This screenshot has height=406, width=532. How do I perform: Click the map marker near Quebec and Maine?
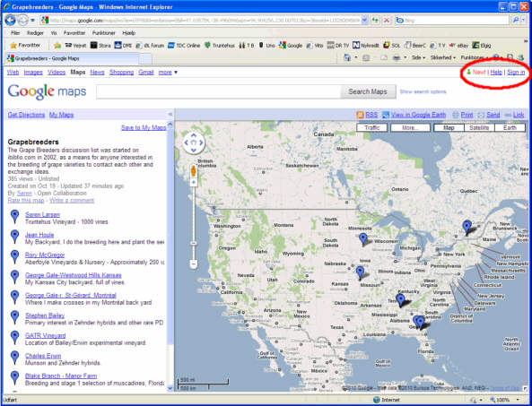click(x=467, y=227)
